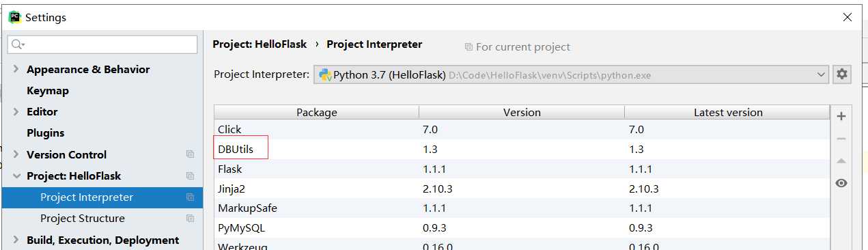Sort by Latest version column header
Image resolution: width=868 pixels, height=250 pixels.
pyautogui.click(x=727, y=112)
